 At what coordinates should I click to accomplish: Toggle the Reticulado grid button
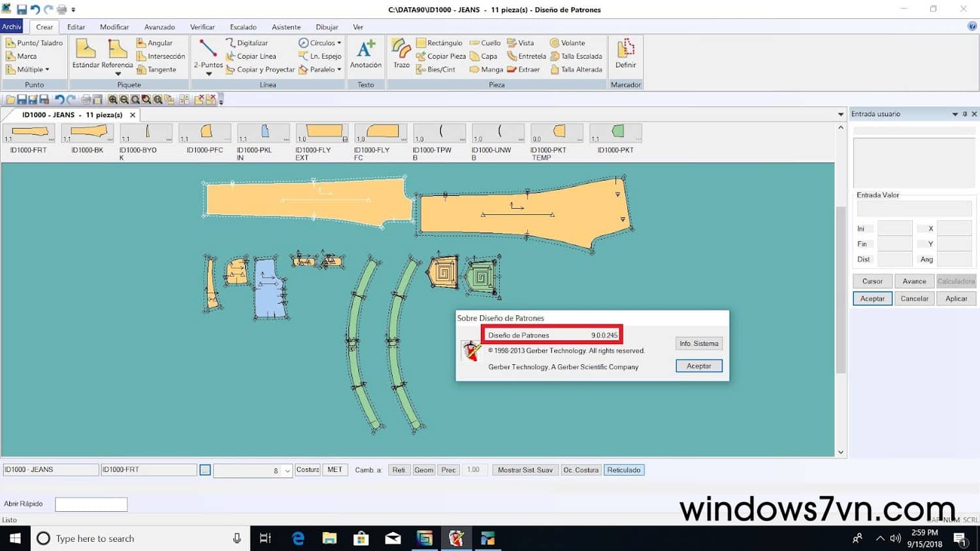(x=624, y=470)
